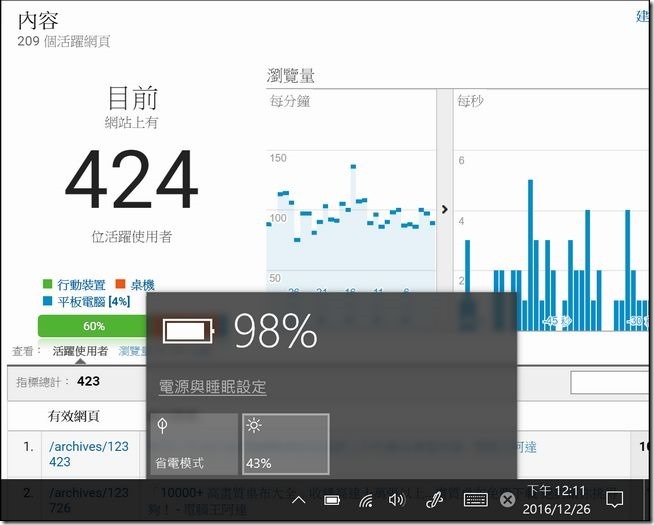Click the 209 個活躍網頁 subtitle
Screen dimensions: 654x525
tap(64, 41)
